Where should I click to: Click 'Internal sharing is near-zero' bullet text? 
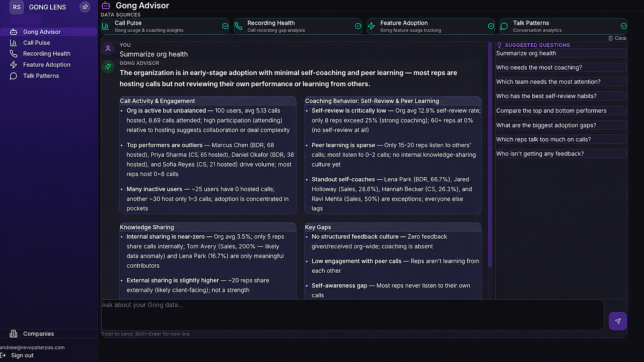(x=165, y=236)
